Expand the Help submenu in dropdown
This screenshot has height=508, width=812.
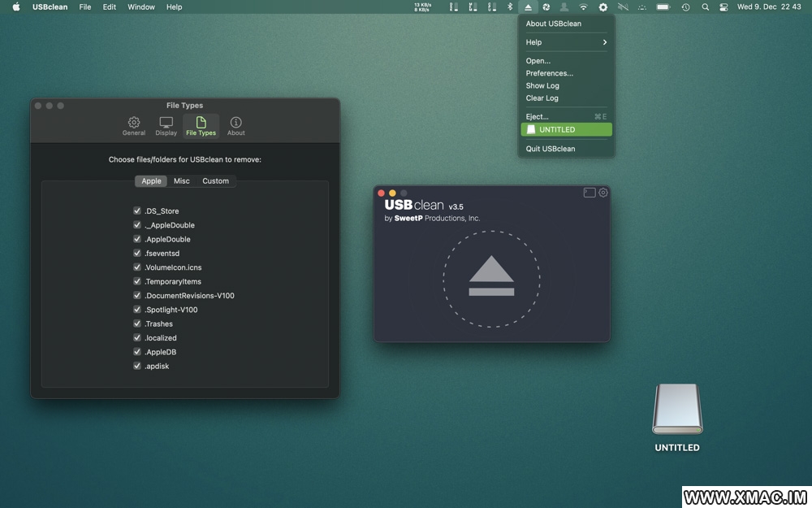tap(566, 42)
